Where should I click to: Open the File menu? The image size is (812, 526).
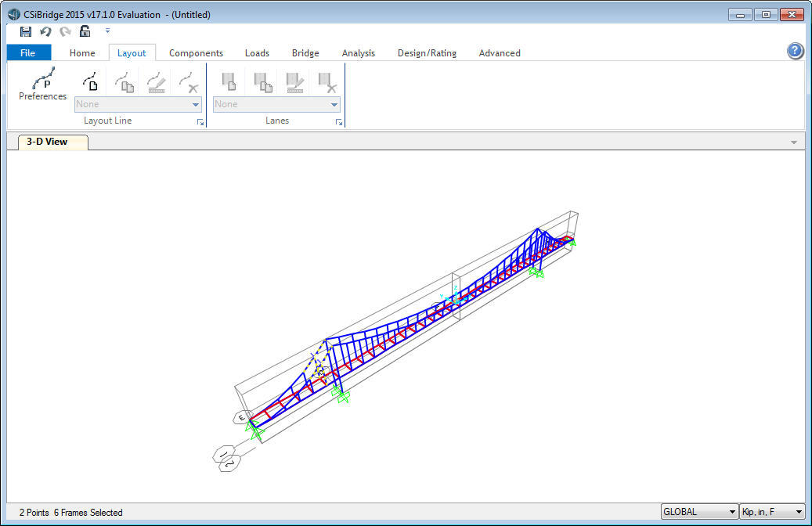[28, 52]
